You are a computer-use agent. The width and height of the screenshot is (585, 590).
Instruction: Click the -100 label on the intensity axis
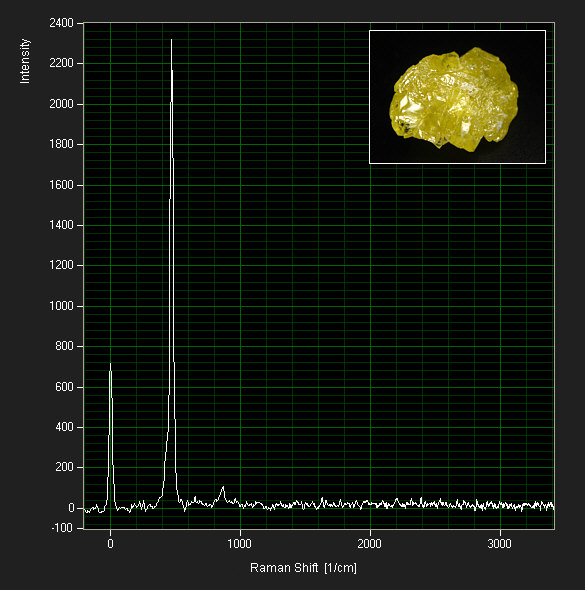tap(62, 528)
